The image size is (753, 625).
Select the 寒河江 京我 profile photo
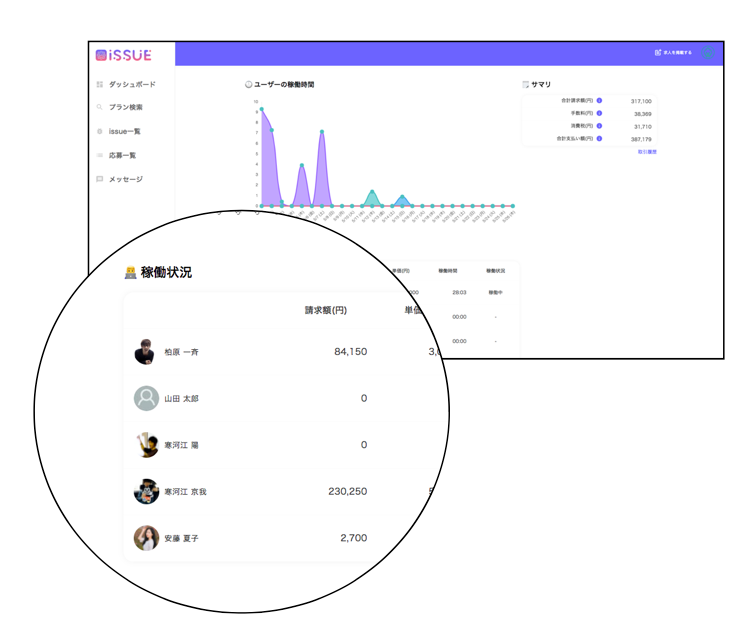pyautogui.click(x=146, y=491)
